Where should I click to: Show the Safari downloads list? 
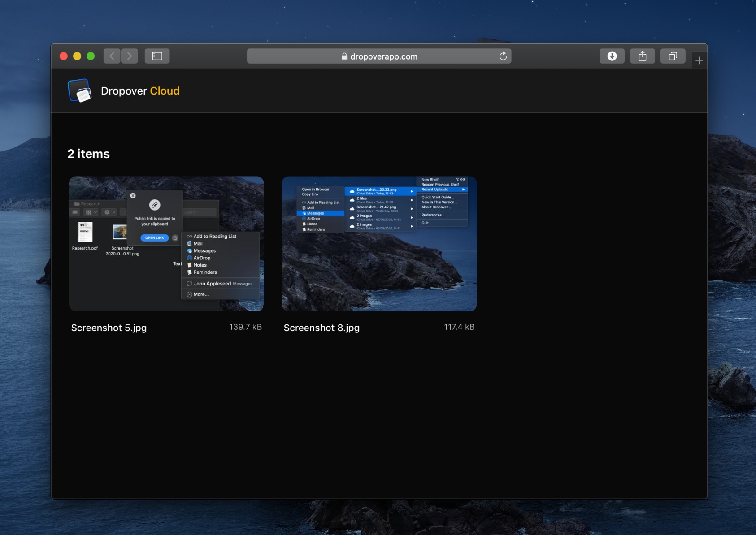point(612,56)
